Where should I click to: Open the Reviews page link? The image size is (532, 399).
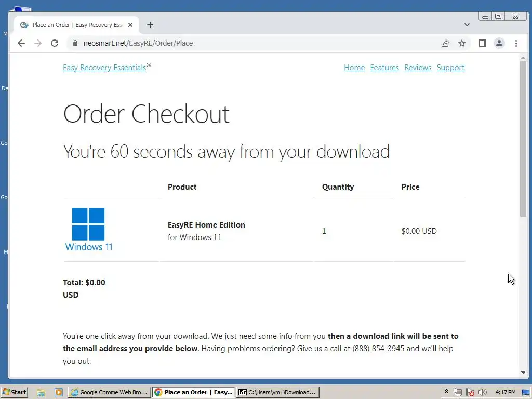(x=418, y=67)
